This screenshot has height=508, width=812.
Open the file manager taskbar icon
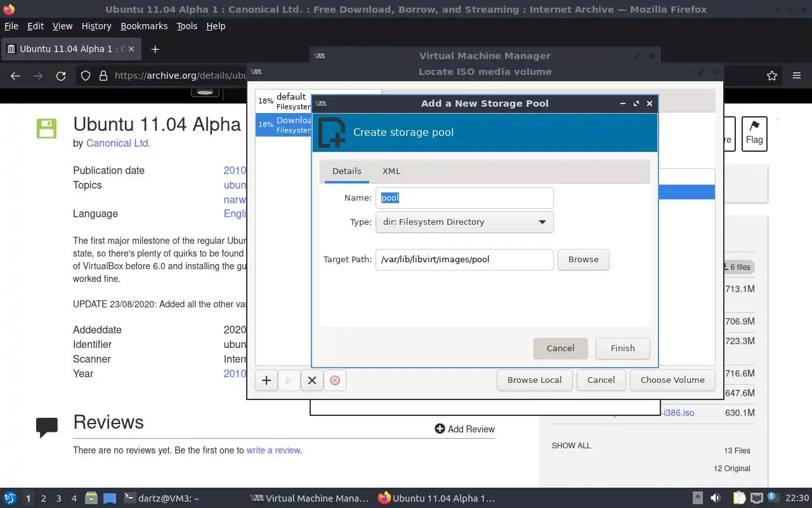pyautogui.click(x=91, y=498)
